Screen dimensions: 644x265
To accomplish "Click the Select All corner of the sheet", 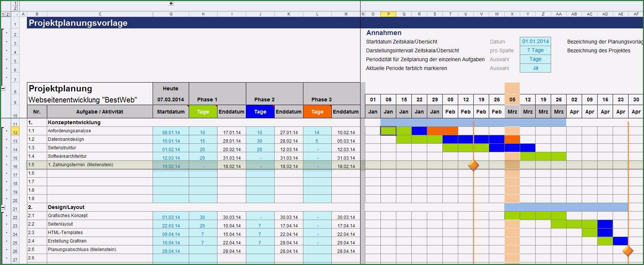I will (x=15, y=14).
